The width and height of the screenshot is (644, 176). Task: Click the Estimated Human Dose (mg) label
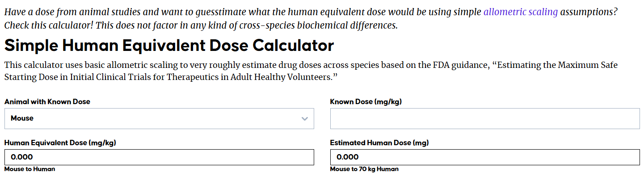pos(379,143)
